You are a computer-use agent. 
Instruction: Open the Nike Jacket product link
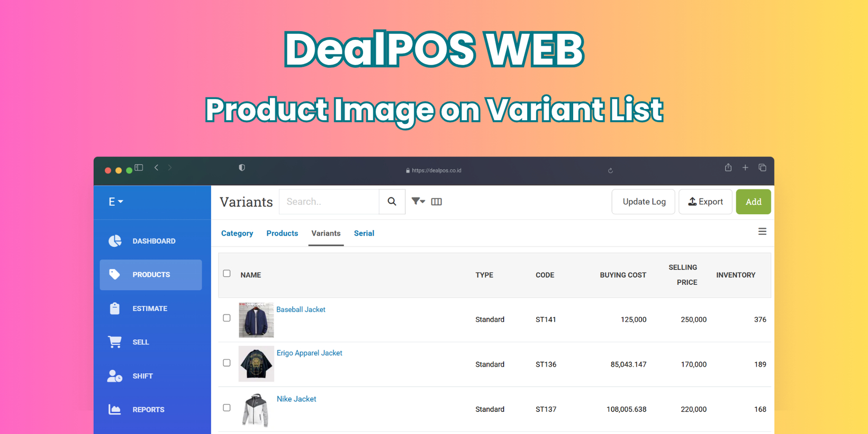point(296,399)
